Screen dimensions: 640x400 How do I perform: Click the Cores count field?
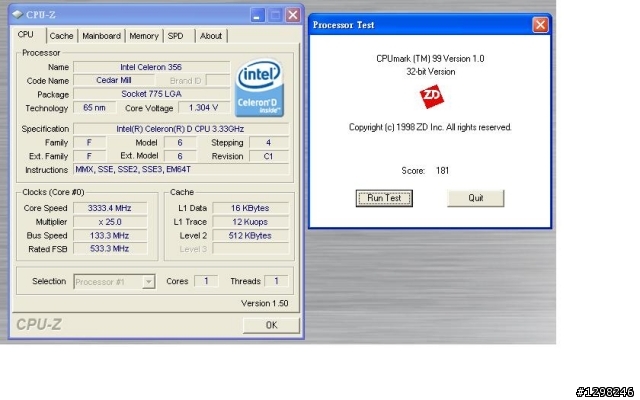206,281
